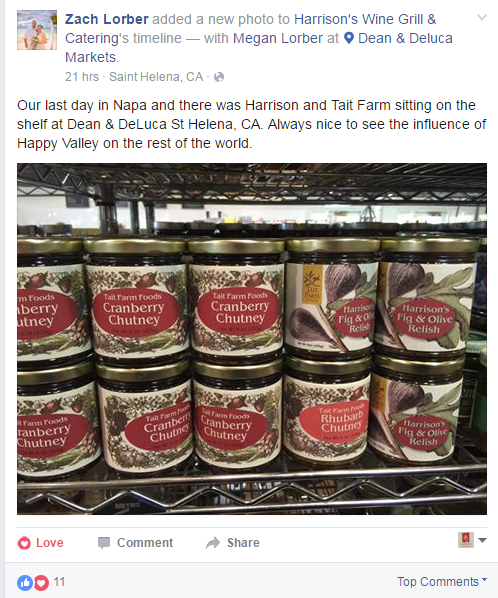The width and height of the screenshot is (498, 598).
Task: Open Zach Lorber's profile picture
Action: click(x=37, y=30)
